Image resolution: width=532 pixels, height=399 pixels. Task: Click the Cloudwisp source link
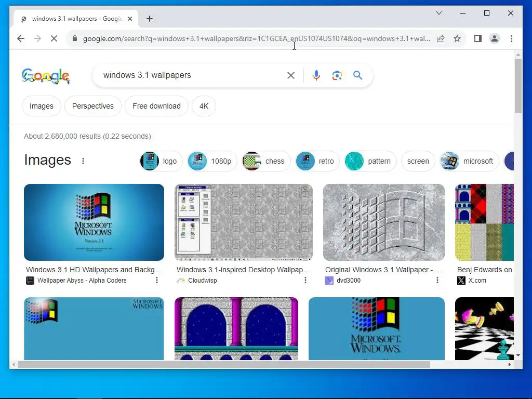[x=203, y=281]
